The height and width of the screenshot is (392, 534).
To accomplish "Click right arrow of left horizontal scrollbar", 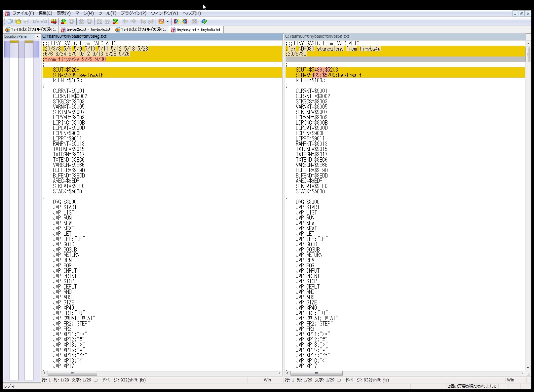I will pyautogui.click(x=279, y=373).
